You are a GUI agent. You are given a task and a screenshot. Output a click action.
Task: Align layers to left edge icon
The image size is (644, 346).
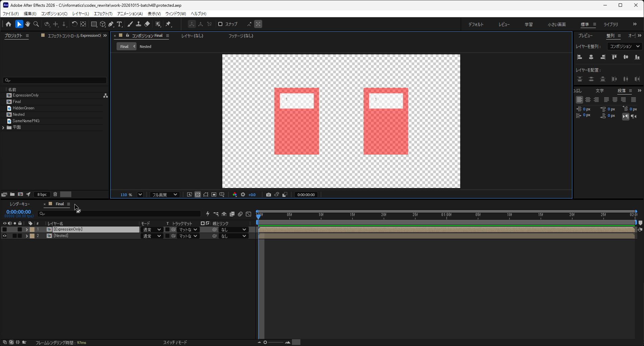[580, 57]
